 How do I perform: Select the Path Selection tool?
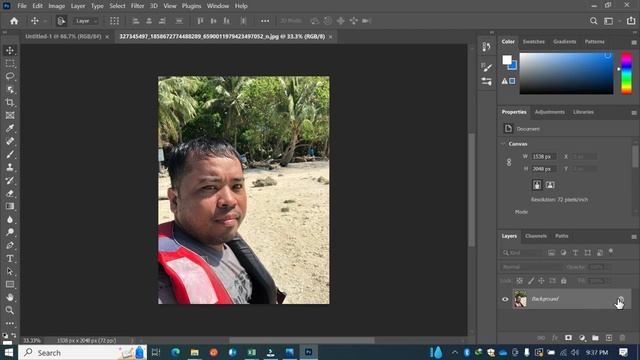click(x=10, y=271)
